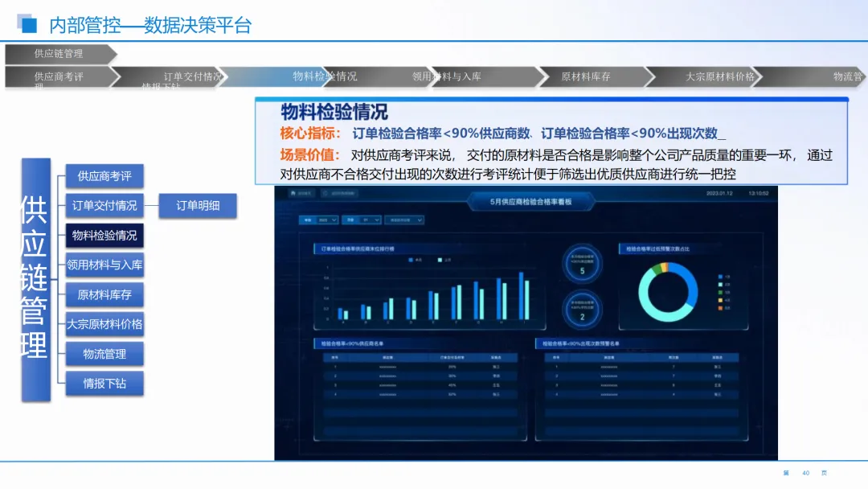This screenshot has height=489, width=868.
Task: Click row 1 of the left supplier table
Action: [x=420, y=367]
